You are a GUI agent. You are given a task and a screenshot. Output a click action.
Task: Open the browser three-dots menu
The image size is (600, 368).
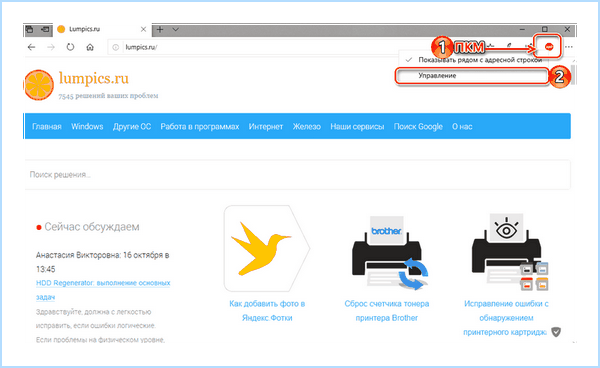(569, 47)
